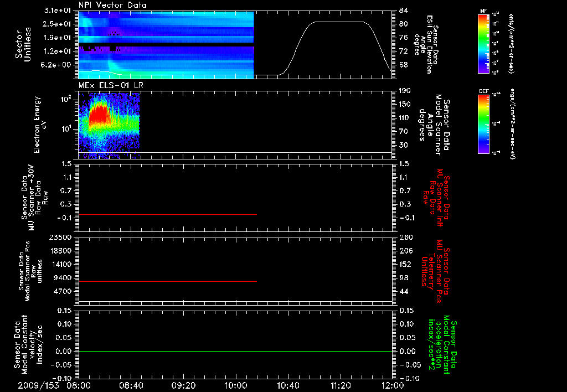Click the '10:00' time tick label
Screen dimensions: 567x392
(236, 385)
